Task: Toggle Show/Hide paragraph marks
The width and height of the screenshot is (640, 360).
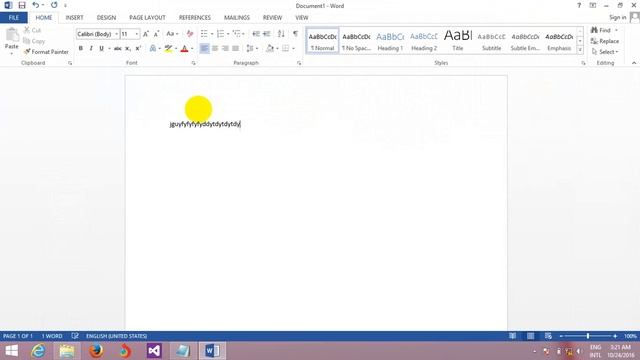Action: (295, 34)
